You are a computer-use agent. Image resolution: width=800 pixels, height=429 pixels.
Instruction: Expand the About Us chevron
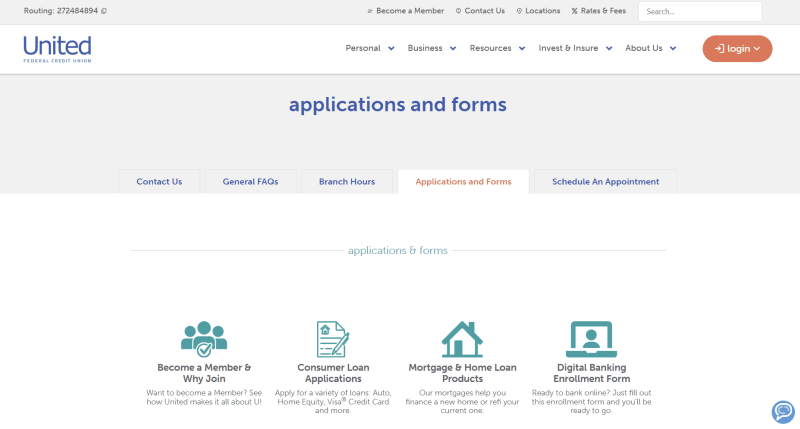coord(673,48)
